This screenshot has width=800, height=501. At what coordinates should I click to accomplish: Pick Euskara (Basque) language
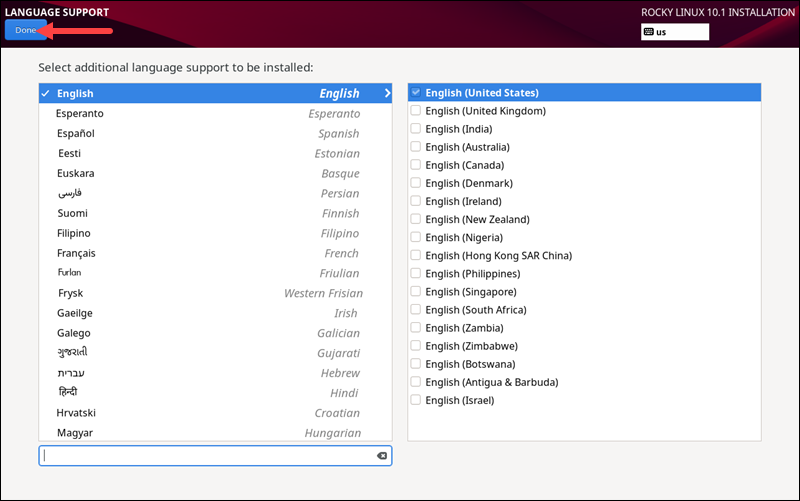pos(215,173)
